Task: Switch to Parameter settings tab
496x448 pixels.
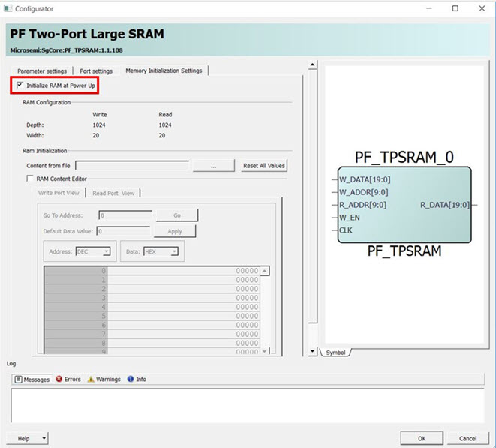Action: point(42,71)
